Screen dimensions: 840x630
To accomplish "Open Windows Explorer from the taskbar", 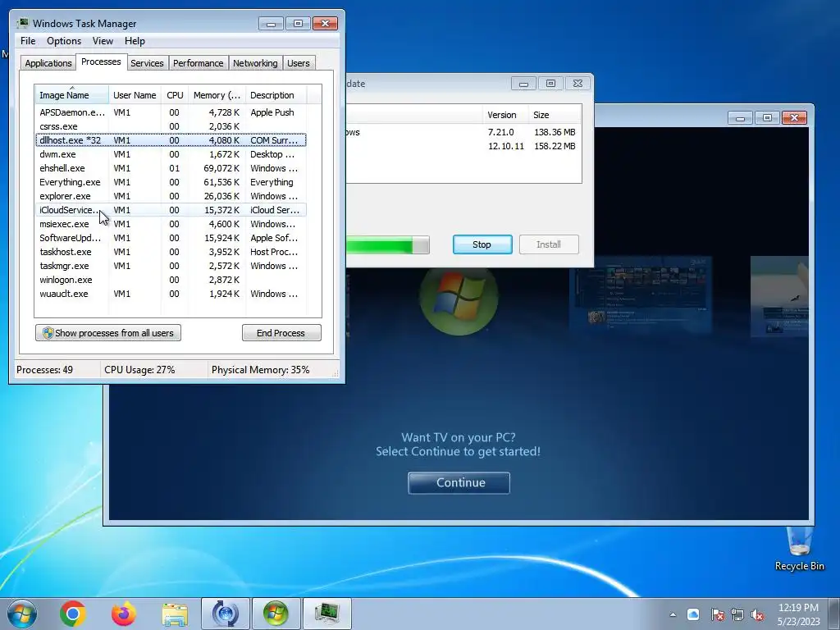I will (x=175, y=614).
